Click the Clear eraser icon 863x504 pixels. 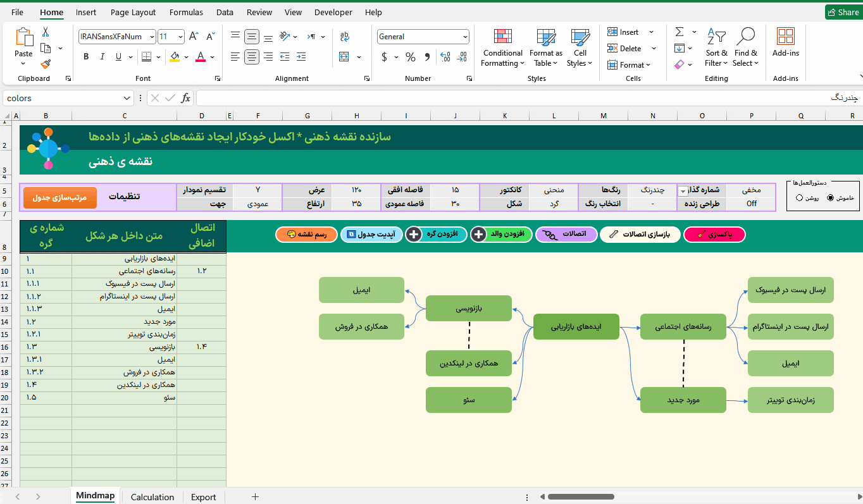680,65
